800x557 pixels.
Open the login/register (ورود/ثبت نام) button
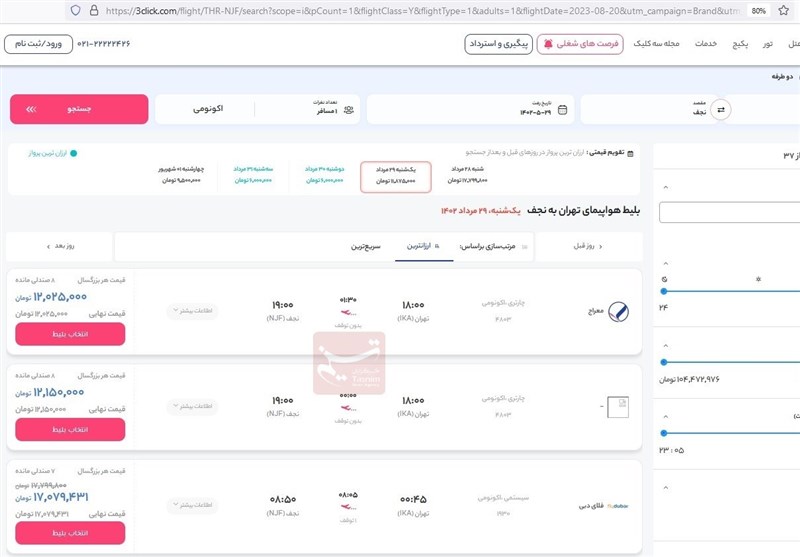(39, 44)
